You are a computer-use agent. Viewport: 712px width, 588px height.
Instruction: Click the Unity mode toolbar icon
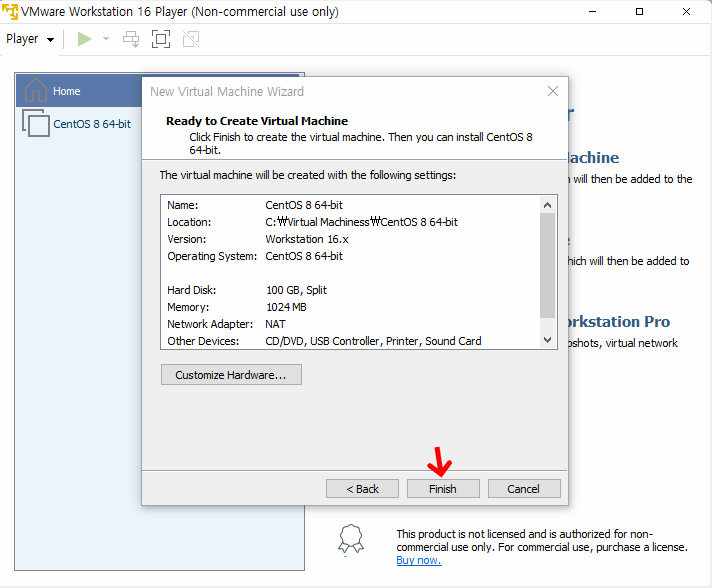191,39
